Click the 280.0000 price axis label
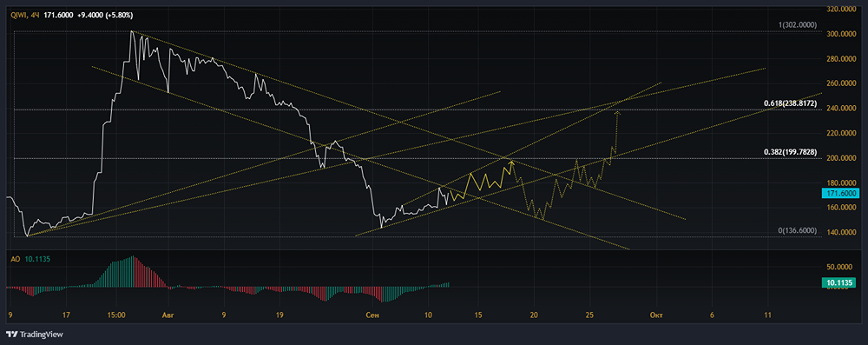This screenshot has height=345, width=868. coord(840,59)
